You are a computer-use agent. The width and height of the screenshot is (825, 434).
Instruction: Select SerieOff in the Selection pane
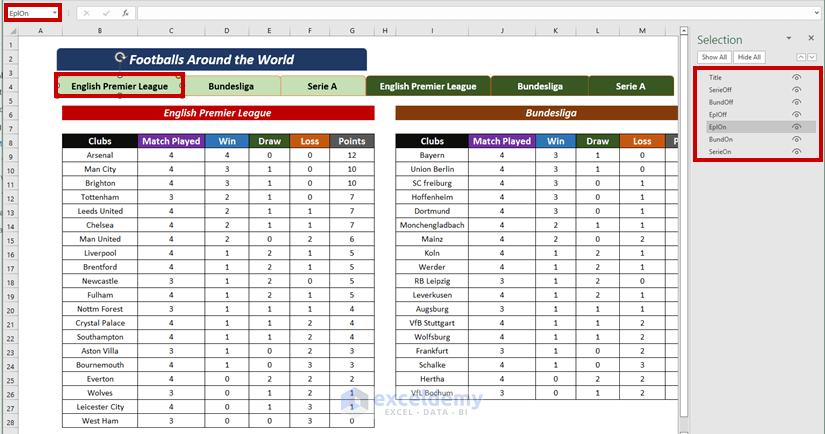[x=720, y=90]
